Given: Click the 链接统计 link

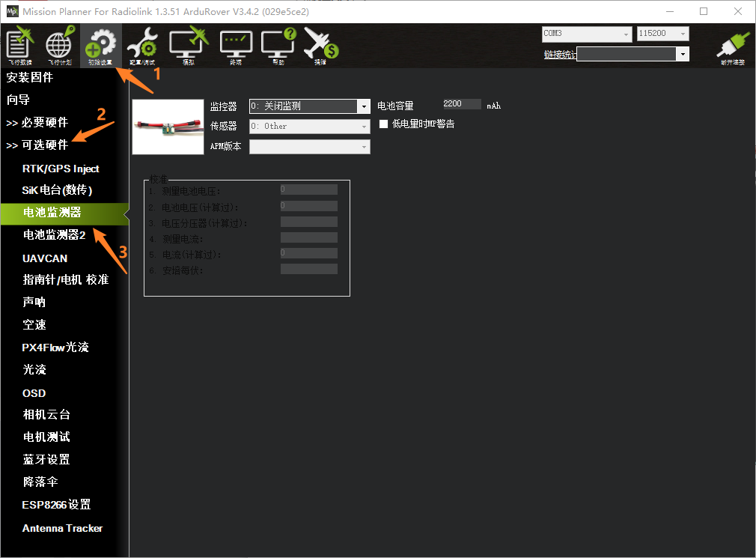Looking at the screenshot, I should point(560,55).
